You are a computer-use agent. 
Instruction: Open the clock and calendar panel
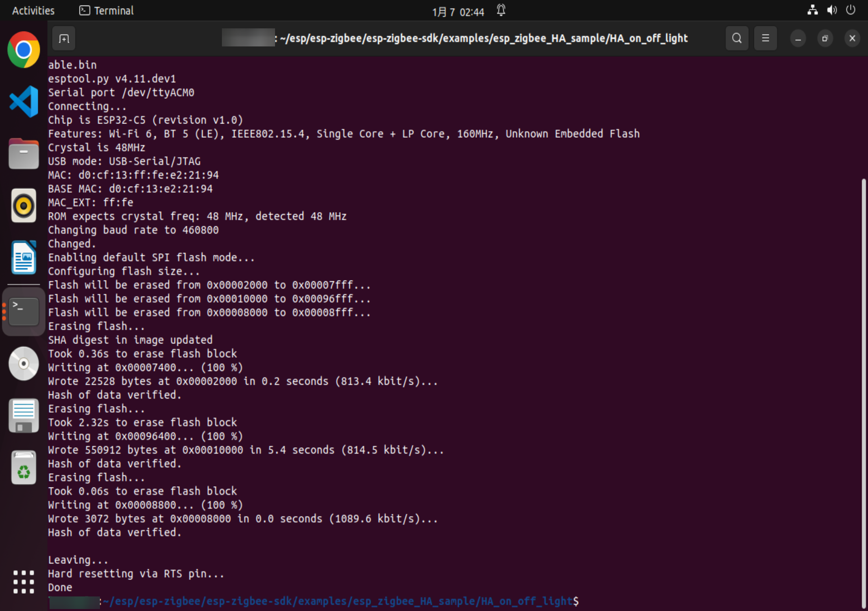point(458,12)
